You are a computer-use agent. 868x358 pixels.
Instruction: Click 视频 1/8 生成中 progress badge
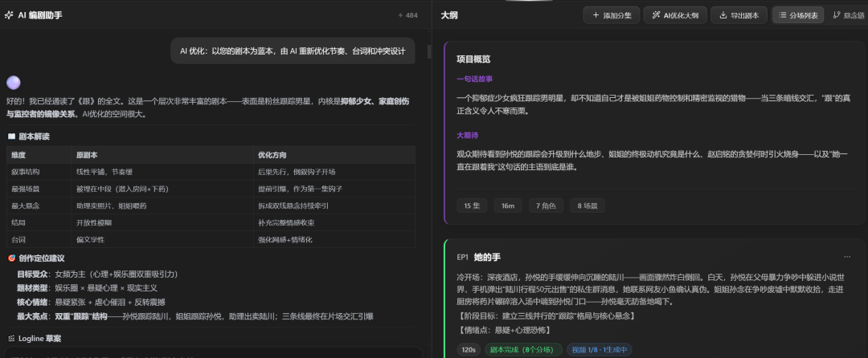click(x=600, y=350)
